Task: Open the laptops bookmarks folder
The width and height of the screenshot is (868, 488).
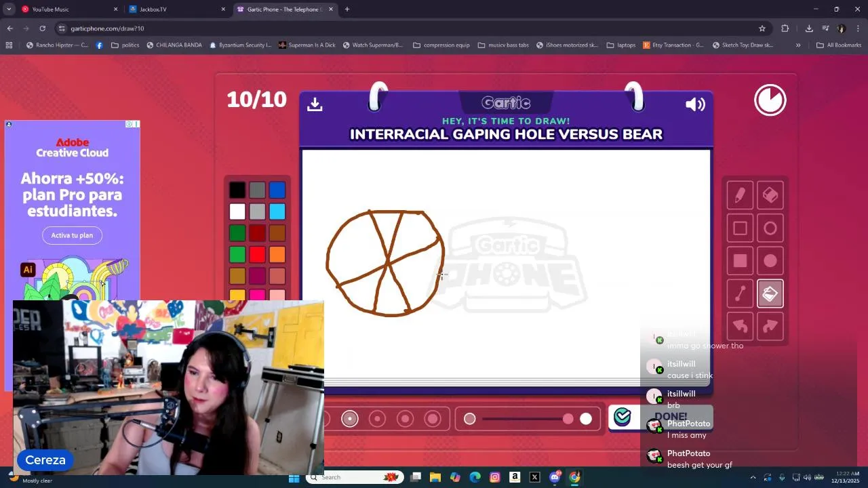Action: pyautogui.click(x=621, y=45)
